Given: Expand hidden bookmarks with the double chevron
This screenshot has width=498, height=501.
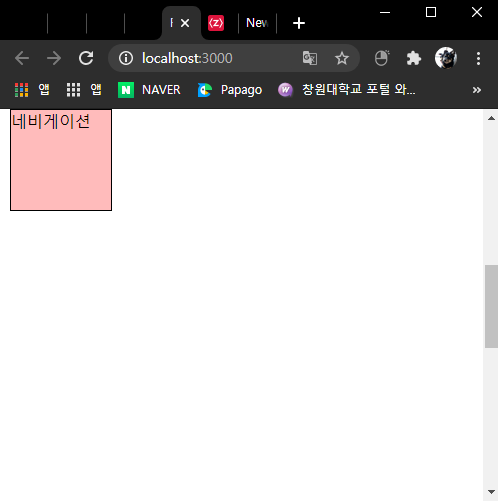Looking at the screenshot, I should coord(477,90).
